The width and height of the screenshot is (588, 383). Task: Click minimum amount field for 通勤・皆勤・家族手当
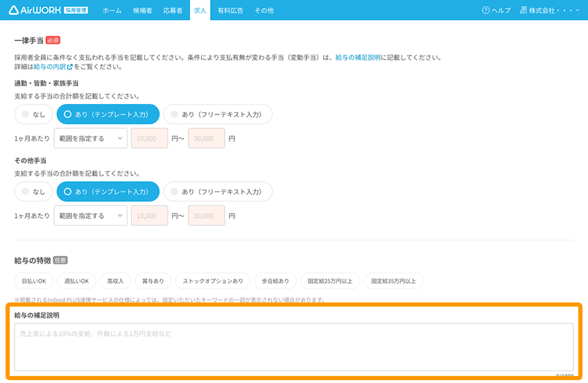[149, 138]
